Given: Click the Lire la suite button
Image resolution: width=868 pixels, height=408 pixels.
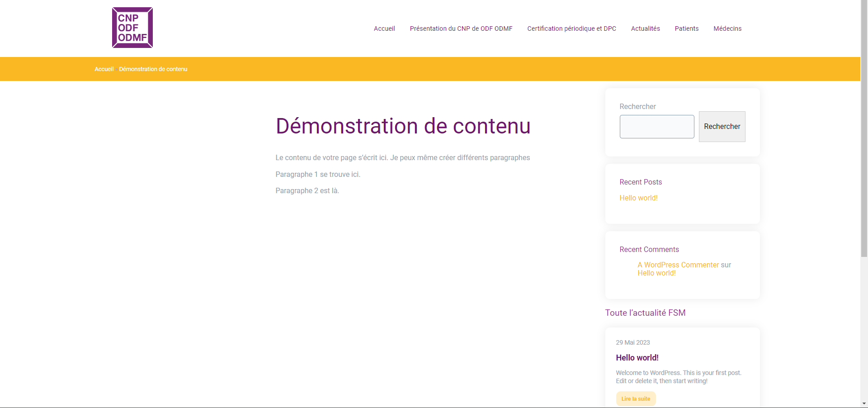Looking at the screenshot, I should 635,399.
